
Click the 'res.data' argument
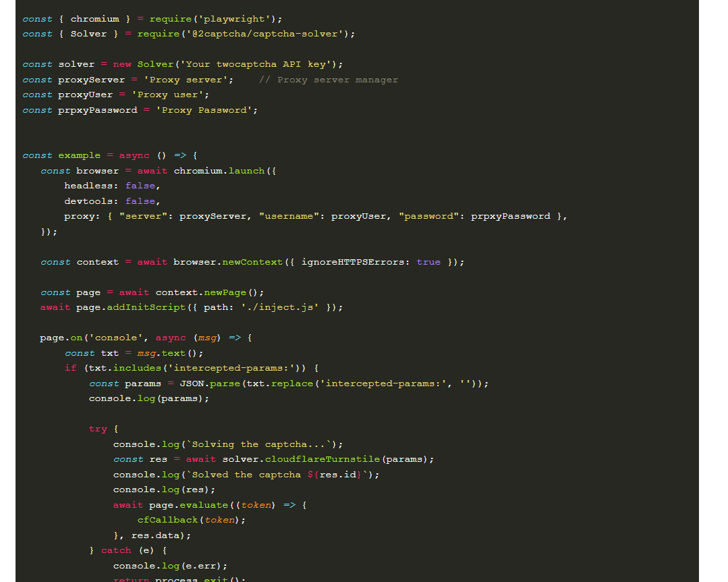click(x=155, y=535)
